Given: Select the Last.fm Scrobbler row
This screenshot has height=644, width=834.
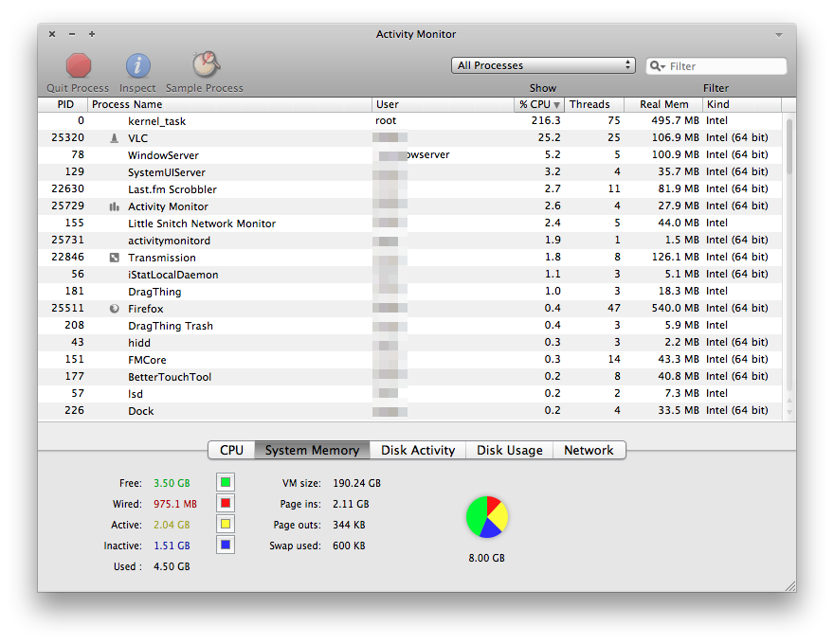Looking at the screenshot, I should point(410,189).
